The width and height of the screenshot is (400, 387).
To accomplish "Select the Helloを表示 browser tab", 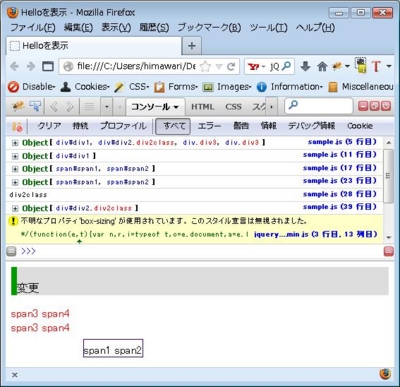I will (x=94, y=46).
